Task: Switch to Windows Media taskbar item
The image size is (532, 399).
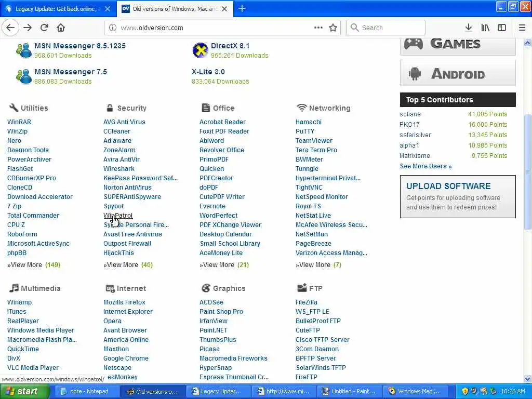Action: point(415,391)
